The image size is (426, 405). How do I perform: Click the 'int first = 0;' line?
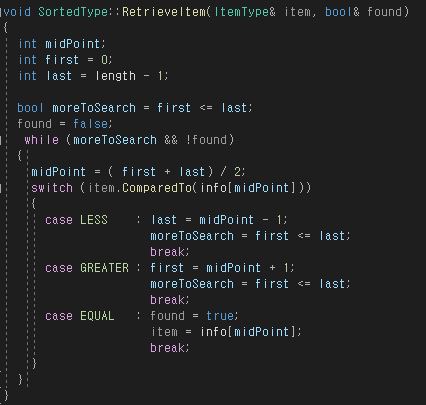[x=65, y=60]
